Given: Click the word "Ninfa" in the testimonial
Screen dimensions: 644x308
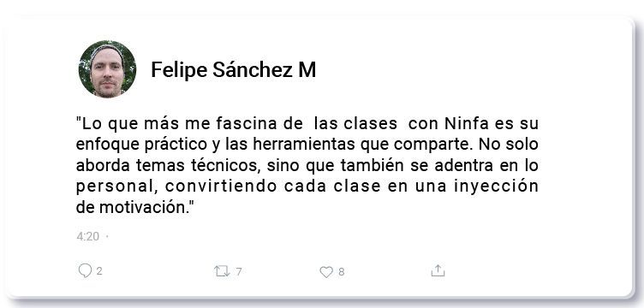Looking at the screenshot, I should pyautogui.click(x=466, y=123).
